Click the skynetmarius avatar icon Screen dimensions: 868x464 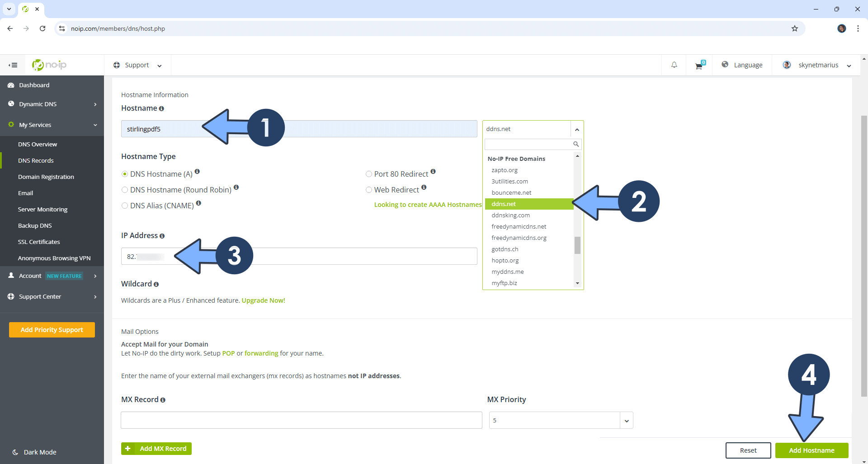click(x=787, y=65)
